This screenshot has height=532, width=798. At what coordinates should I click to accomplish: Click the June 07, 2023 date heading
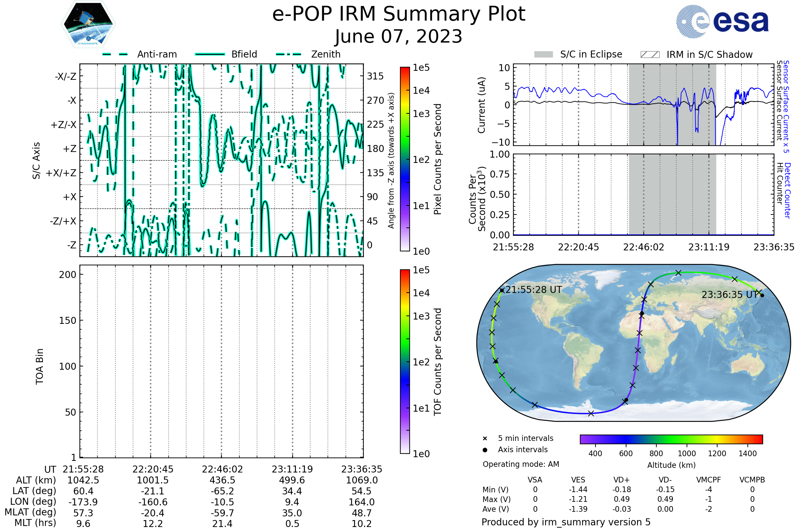399,37
